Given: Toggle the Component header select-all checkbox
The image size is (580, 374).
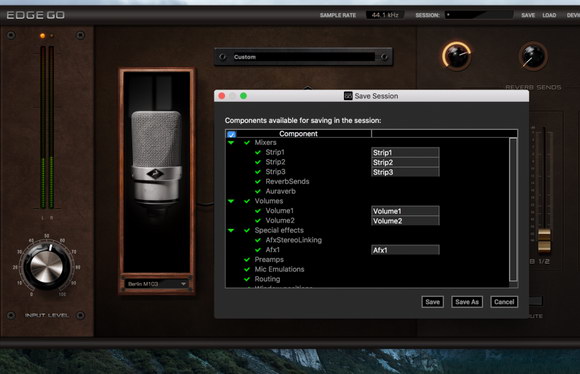Looking at the screenshot, I should point(231,134).
